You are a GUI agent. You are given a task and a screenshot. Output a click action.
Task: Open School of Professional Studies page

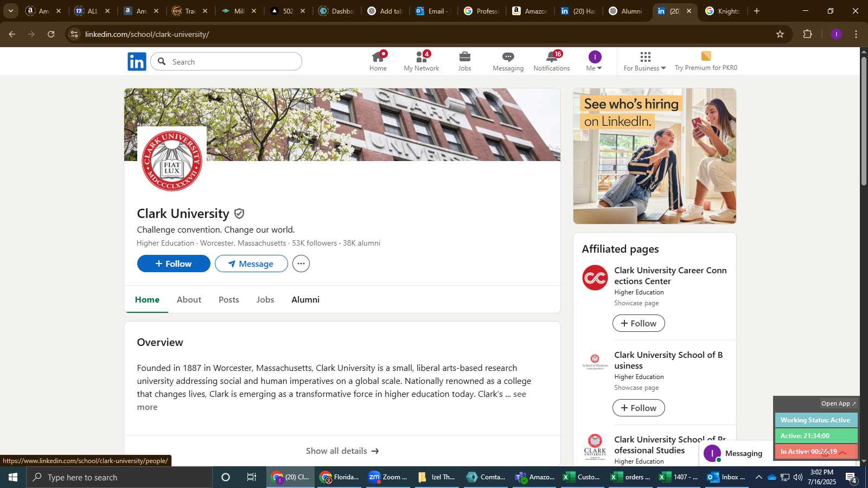tap(670, 445)
